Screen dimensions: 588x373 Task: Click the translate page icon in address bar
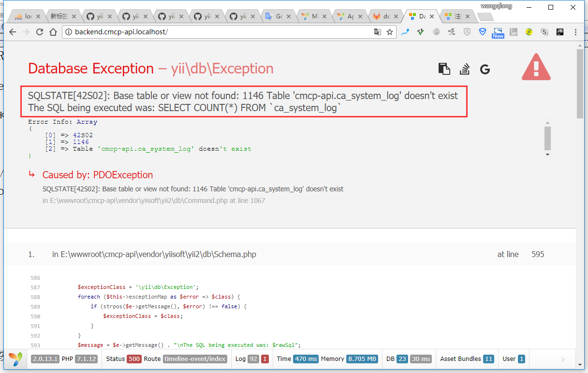pos(378,32)
